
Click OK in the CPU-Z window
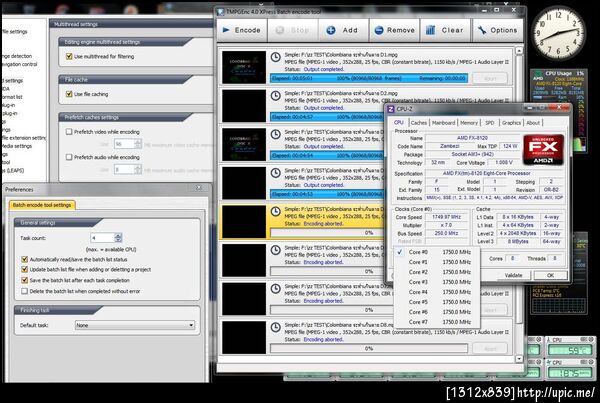pyautogui.click(x=550, y=275)
